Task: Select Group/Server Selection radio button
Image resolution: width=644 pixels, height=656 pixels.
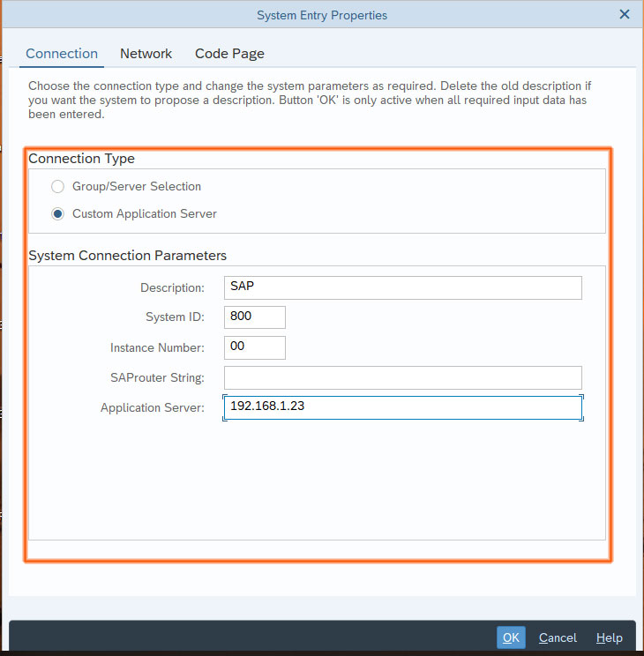Action: [x=58, y=186]
